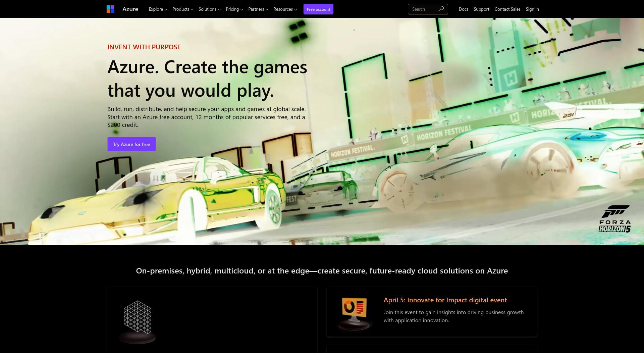The height and width of the screenshot is (353, 644).
Task: Click the INVENT WITH PURPOSE text
Action: tap(144, 47)
